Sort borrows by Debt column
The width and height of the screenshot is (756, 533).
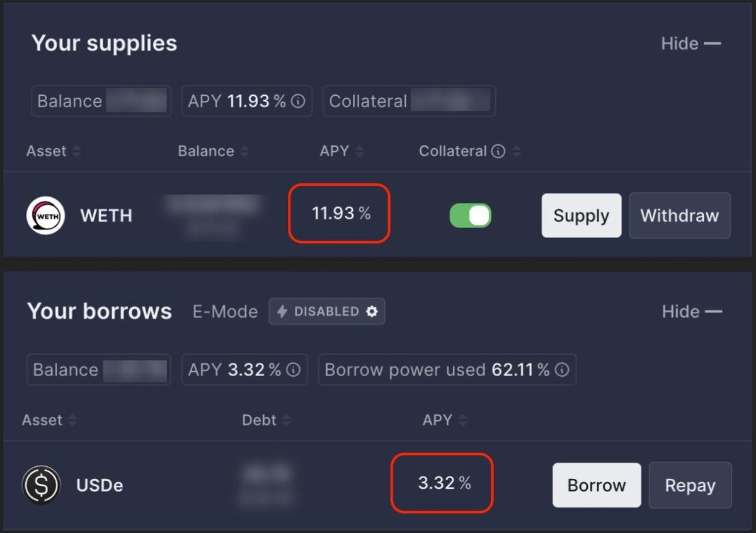coord(286,420)
